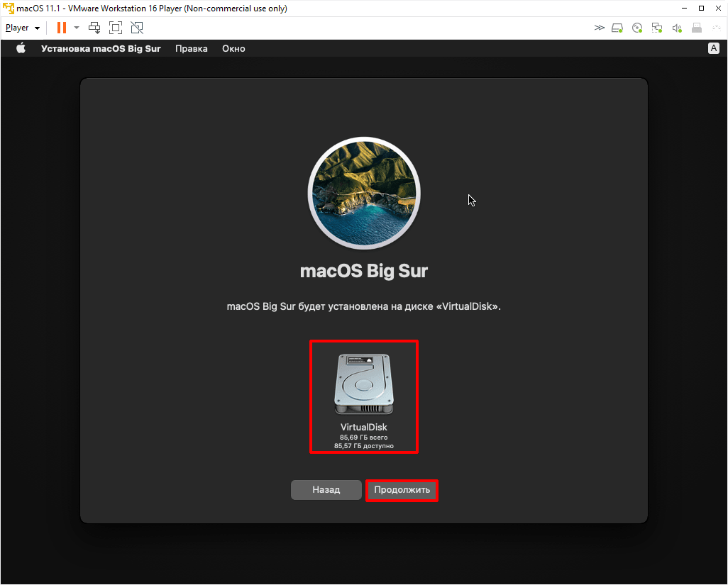Click the macOS Big Sur logo image
The width and height of the screenshot is (728, 585).
[364, 193]
